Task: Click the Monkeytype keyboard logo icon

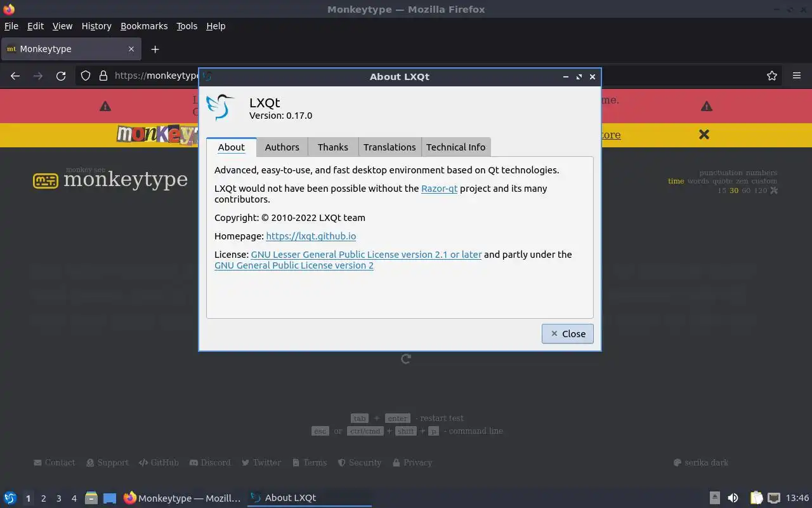Action: 45,181
